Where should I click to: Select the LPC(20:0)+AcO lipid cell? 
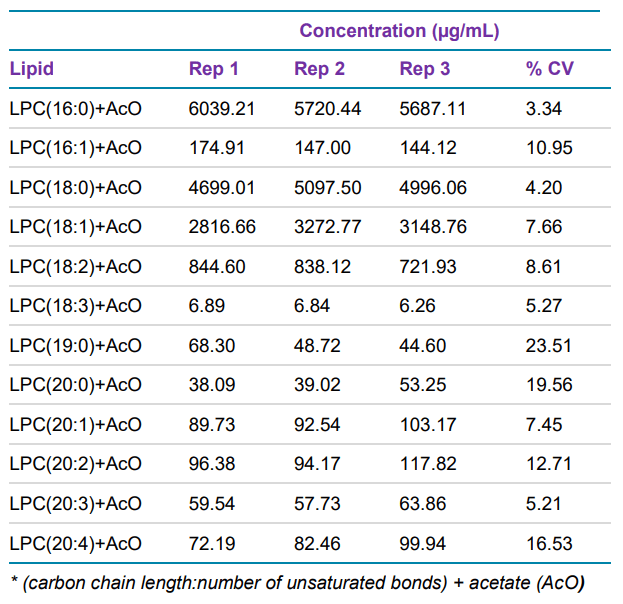(75, 385)
